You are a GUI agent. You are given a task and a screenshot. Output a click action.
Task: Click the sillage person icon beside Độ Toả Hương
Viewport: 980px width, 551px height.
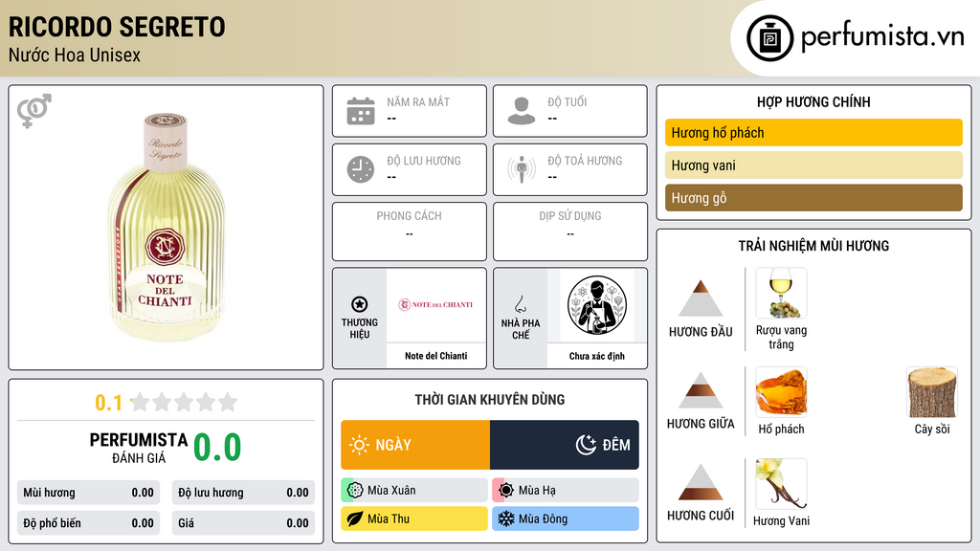coord(522,169)
